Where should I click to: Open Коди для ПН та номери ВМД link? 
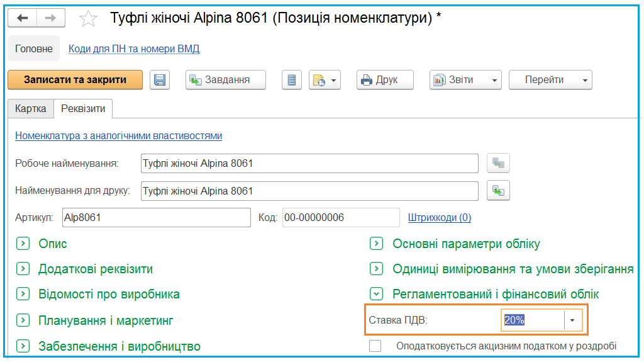pyautogui.click(x=134, y=48)
